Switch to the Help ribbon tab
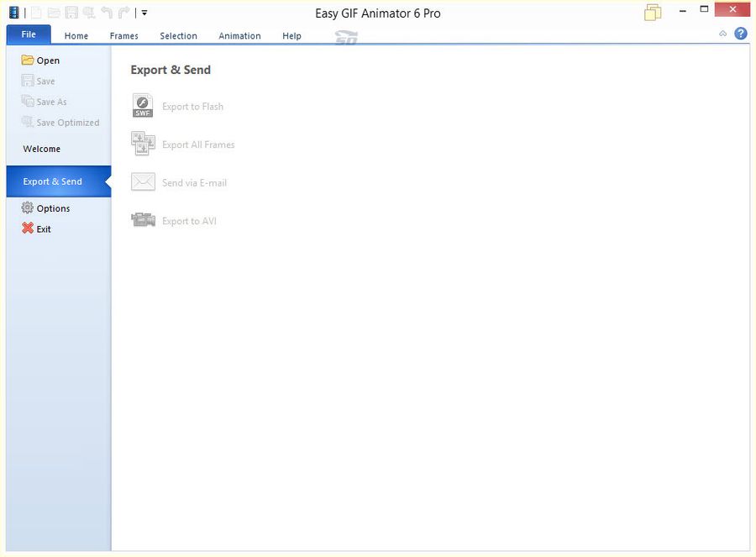This screenshot has width=756, height=557. (291, 35)
